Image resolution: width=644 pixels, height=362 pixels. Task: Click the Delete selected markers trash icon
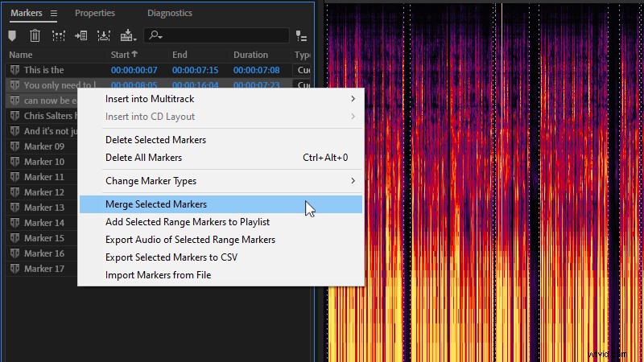[x=35, y=35]
